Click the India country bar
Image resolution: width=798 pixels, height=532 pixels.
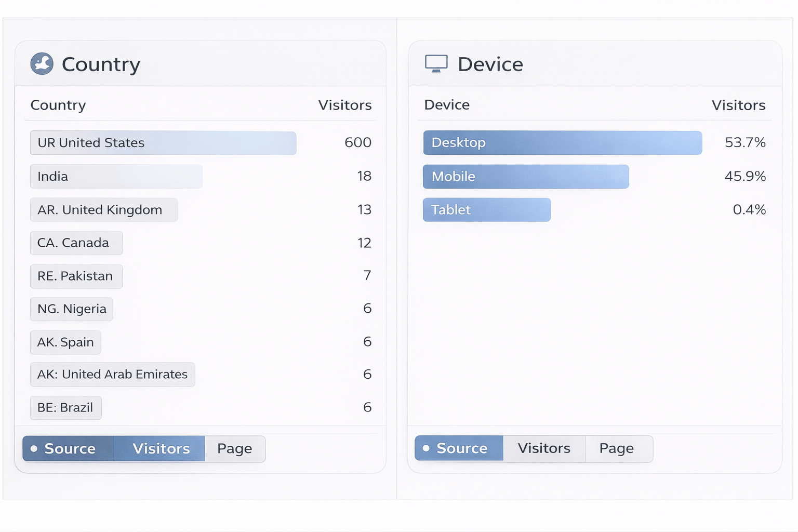116,176
